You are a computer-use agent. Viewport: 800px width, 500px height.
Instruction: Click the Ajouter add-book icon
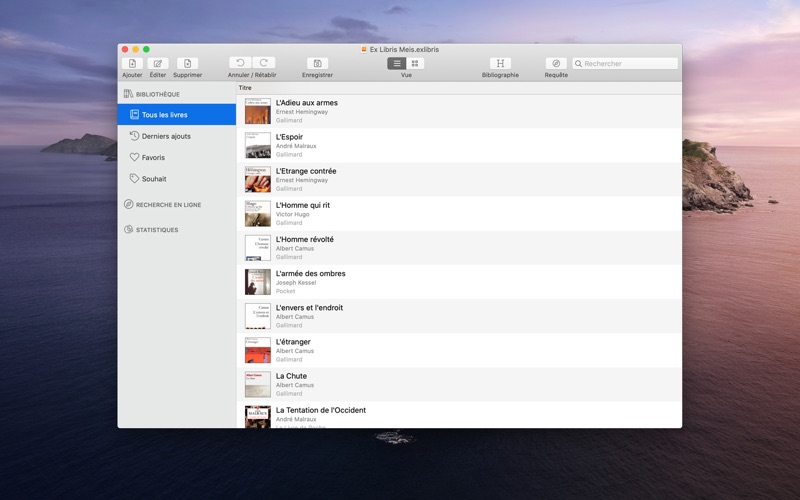click(132, 63)
